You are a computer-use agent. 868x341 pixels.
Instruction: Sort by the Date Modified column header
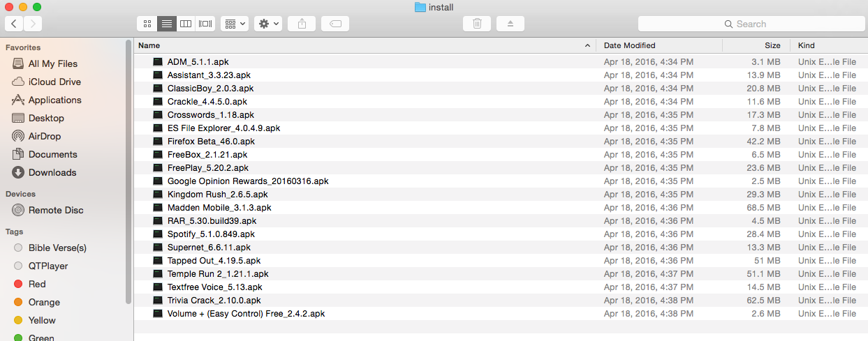point(659,45)
